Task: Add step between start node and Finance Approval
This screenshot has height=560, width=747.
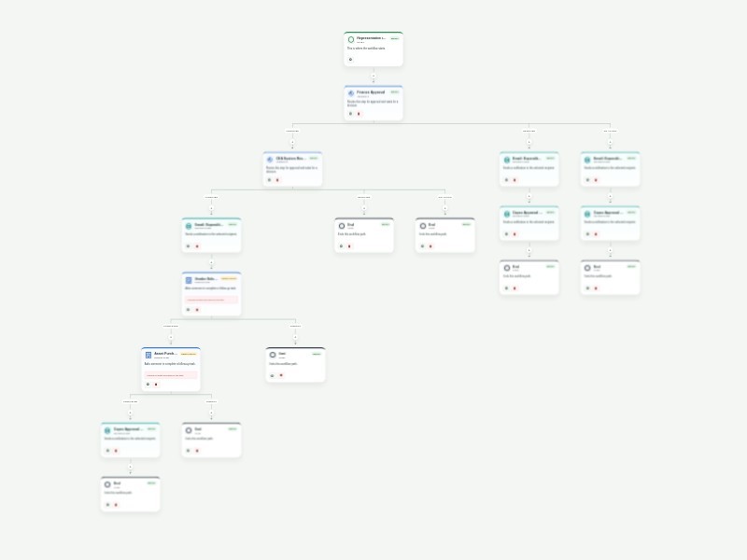Action: click(373, 76)
